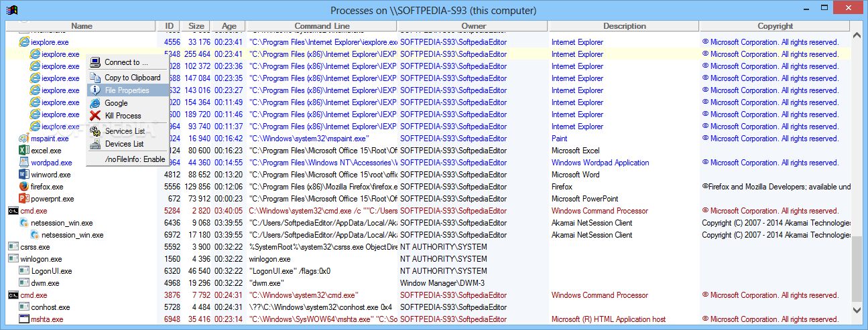Image resolution: width=868 pixels, height=330 pixels.
Task: Click the powerpnt.exe PowerPoint icon
Action: (24, 199)
